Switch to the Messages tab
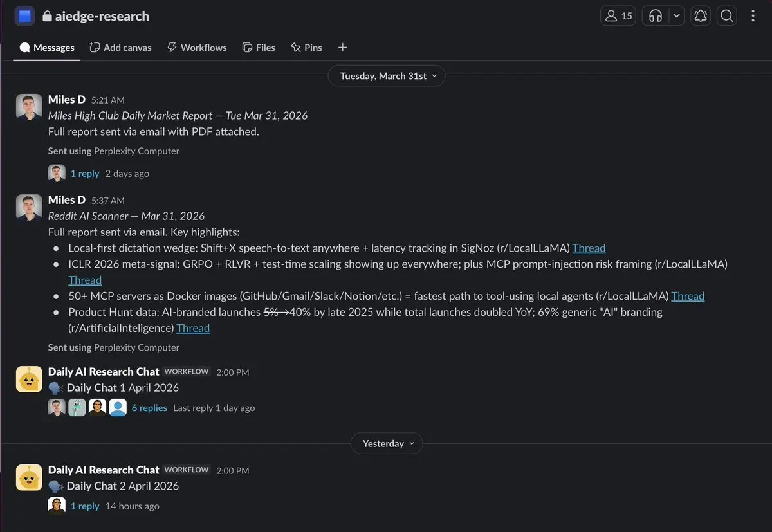Image resolution: width=772 pixels, height=532 pixels. [x=47, y=48]
